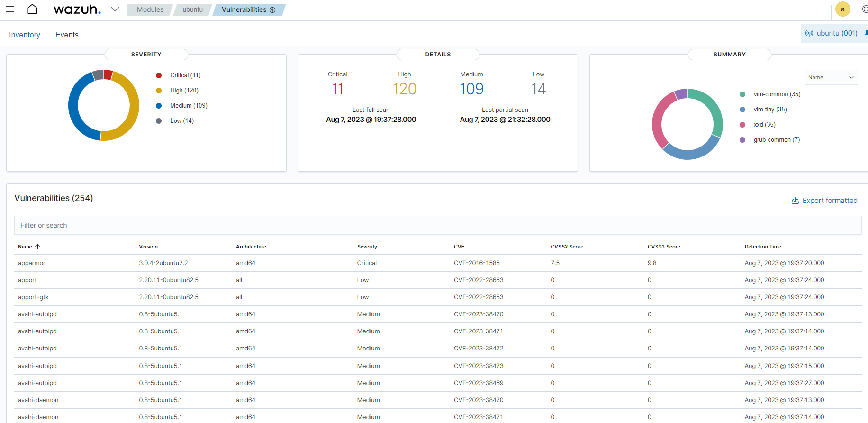Sort by CVSS2 Score column
The width and height of the screenshot is (868, 423).
(567, 247)
